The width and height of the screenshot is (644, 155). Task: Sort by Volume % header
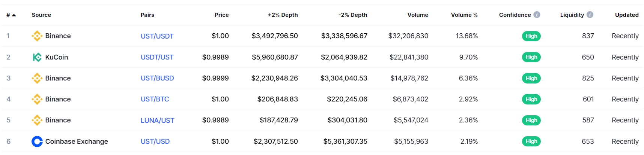(464, 15)
